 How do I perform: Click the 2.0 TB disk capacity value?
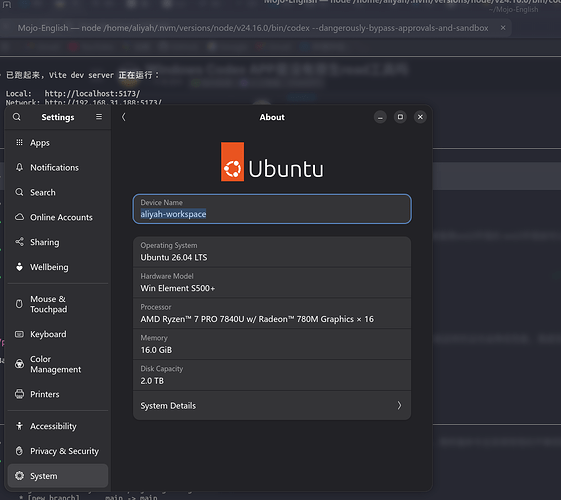point(152,381)
